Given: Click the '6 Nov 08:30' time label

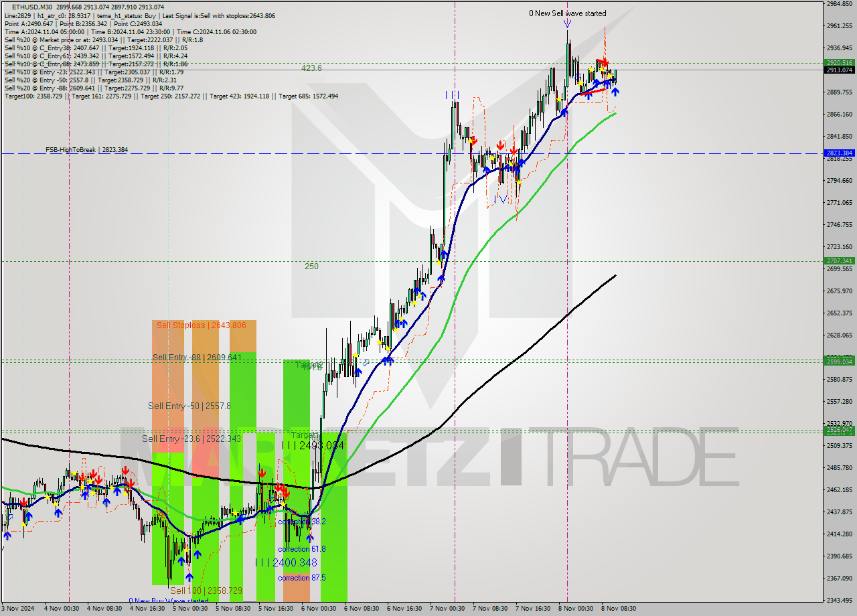Looking at the screenshot, I should [362, 609].
